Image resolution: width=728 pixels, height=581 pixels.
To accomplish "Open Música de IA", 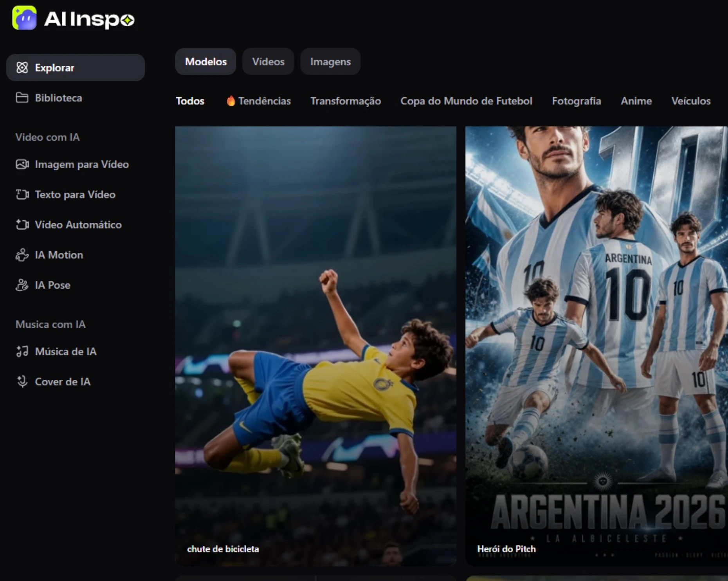I will (76, 351).
